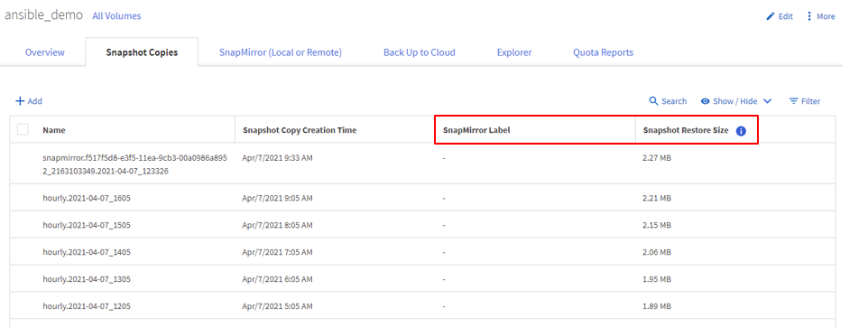Open the Back Up to Cloud tab

pyautogui.click(x=419, y=52)
